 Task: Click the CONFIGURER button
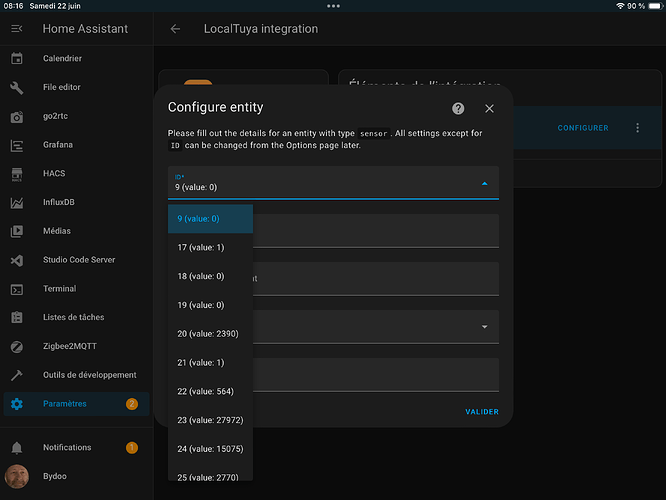click(583, 128)
